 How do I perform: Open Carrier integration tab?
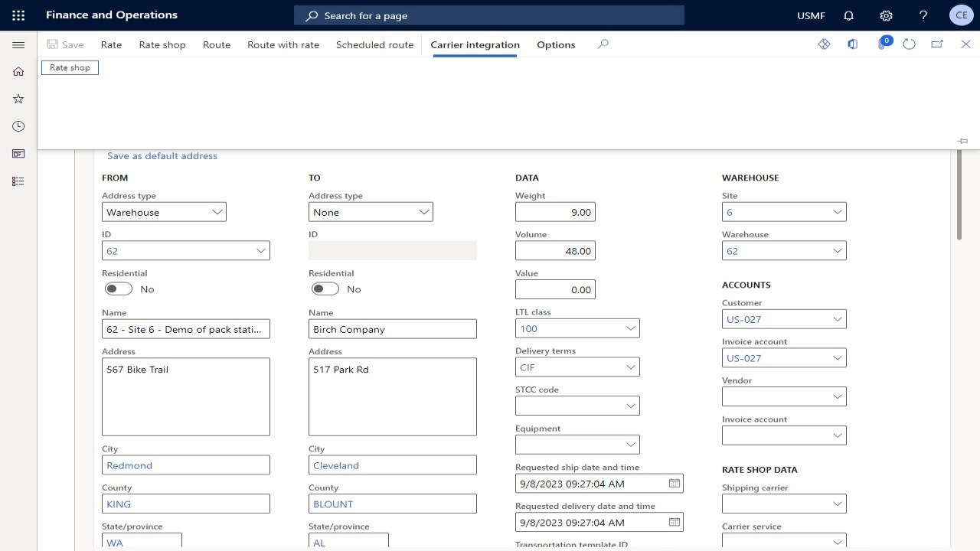tap(475, 44)
